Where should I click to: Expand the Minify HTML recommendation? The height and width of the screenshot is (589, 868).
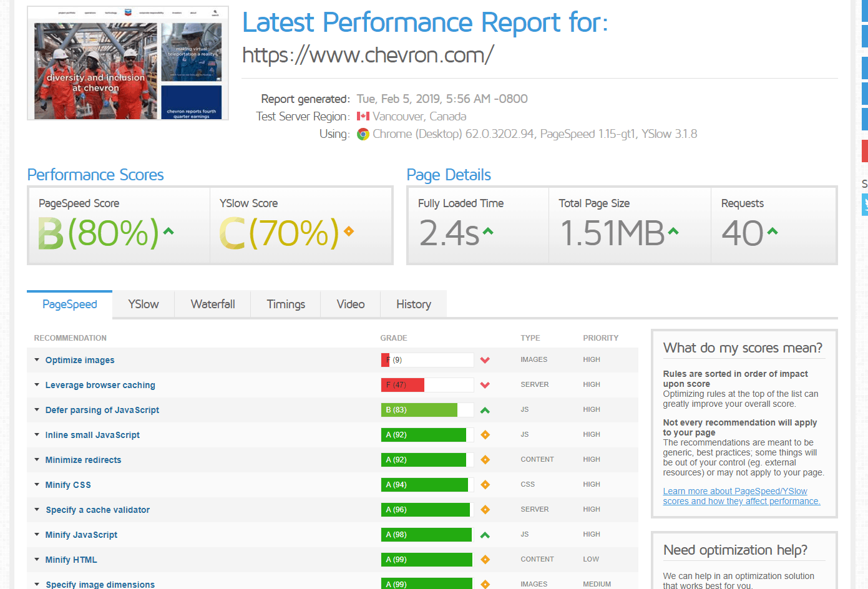(x=37, y=560)
